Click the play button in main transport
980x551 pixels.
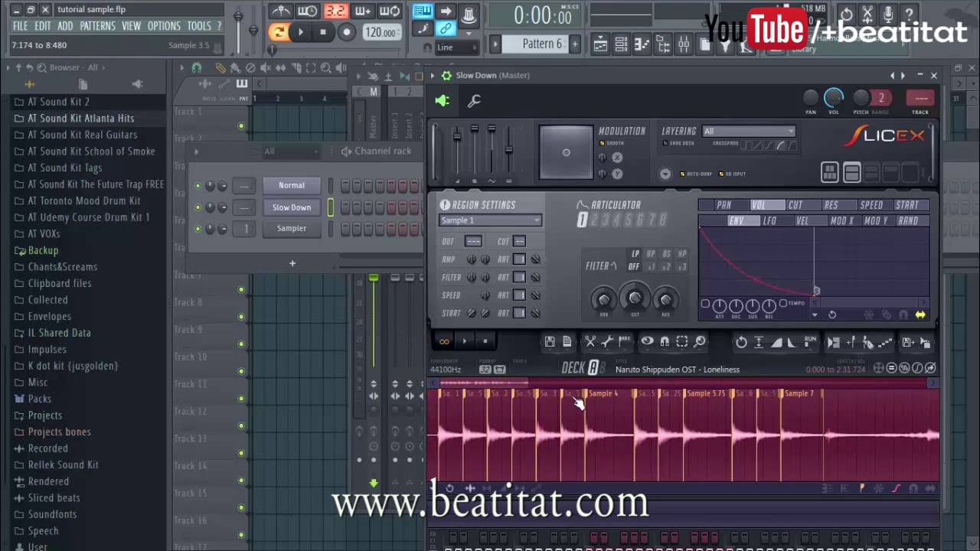(301, 32)
